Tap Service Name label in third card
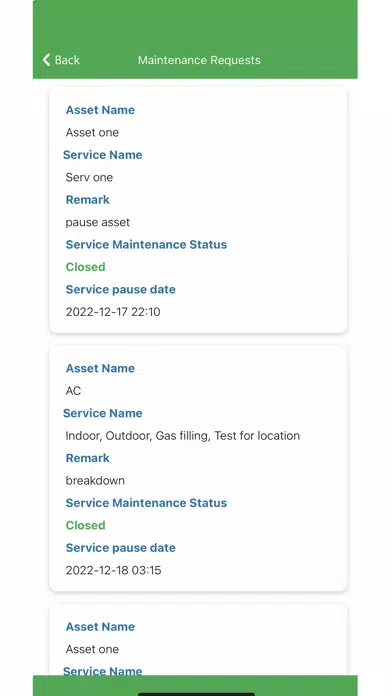The height and width of the screenshot is (696, 392). 103,671
